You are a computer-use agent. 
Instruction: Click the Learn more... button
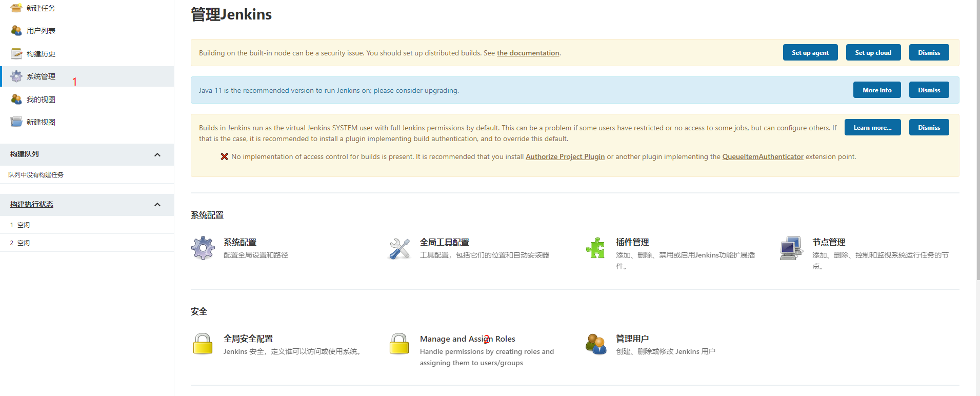[873, 127]
